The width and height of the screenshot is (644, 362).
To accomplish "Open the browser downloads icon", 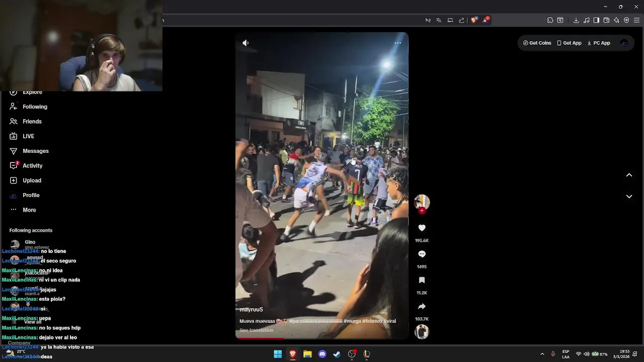I will [x=576, y=20].
